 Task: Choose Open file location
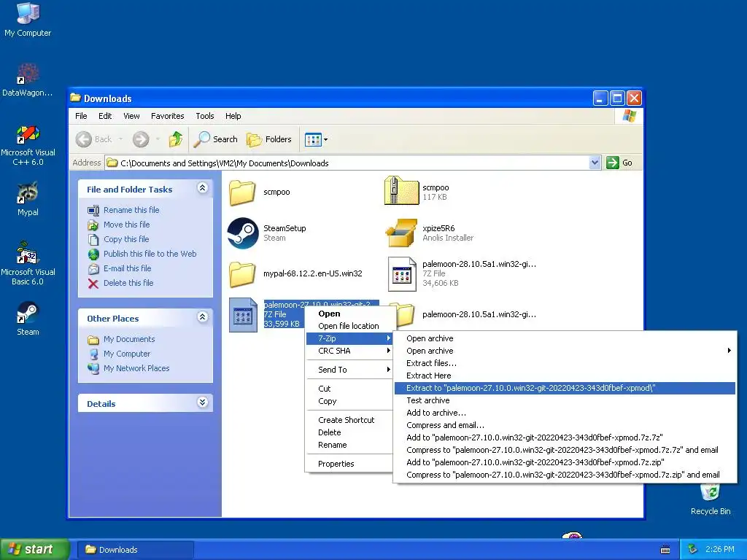pyautogui.click(x=349, y=326)
